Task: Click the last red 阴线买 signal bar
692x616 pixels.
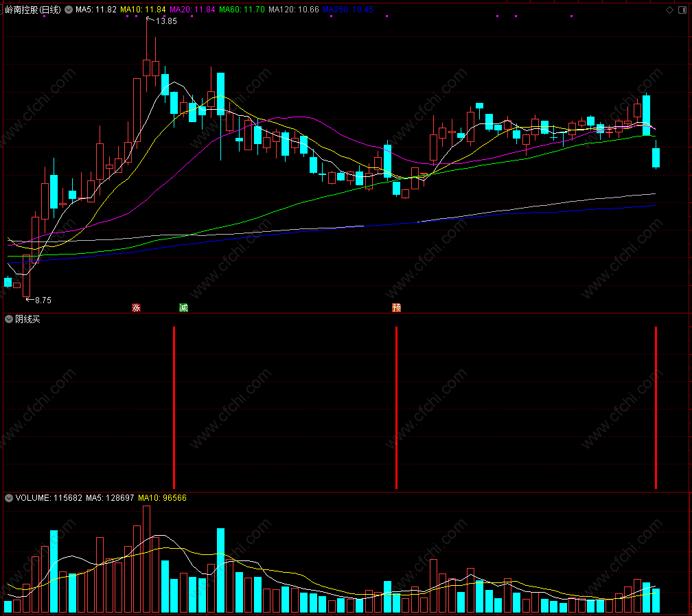Action: 656,407
